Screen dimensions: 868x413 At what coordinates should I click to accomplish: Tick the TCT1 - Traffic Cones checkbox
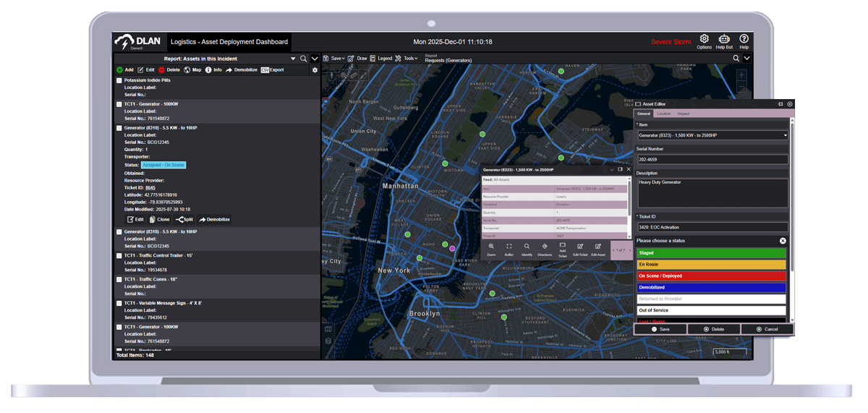click(119, 279)
